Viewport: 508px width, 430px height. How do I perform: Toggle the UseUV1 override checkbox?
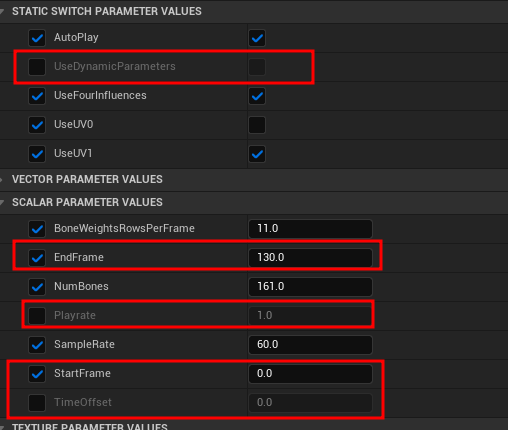point(37,154)
